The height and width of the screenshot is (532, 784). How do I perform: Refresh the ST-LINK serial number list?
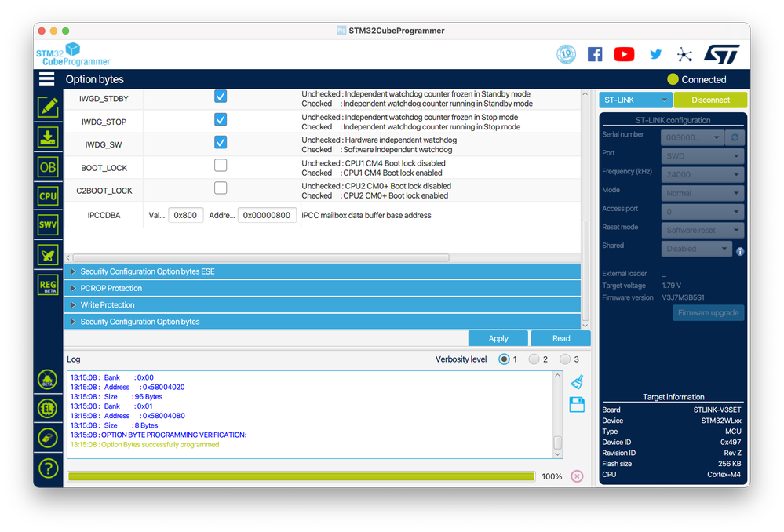tap(735, 137)
